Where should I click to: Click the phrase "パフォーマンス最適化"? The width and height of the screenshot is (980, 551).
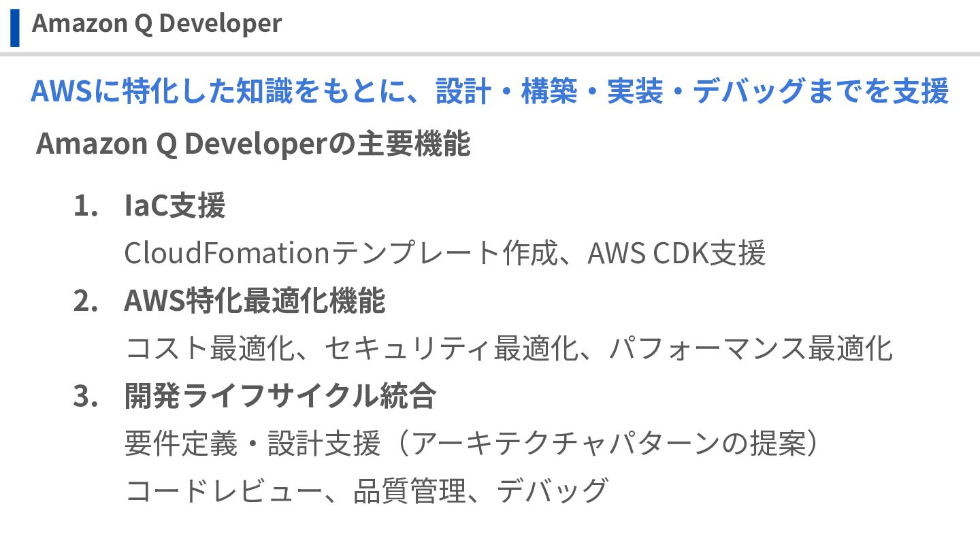[x=751, y=349]
